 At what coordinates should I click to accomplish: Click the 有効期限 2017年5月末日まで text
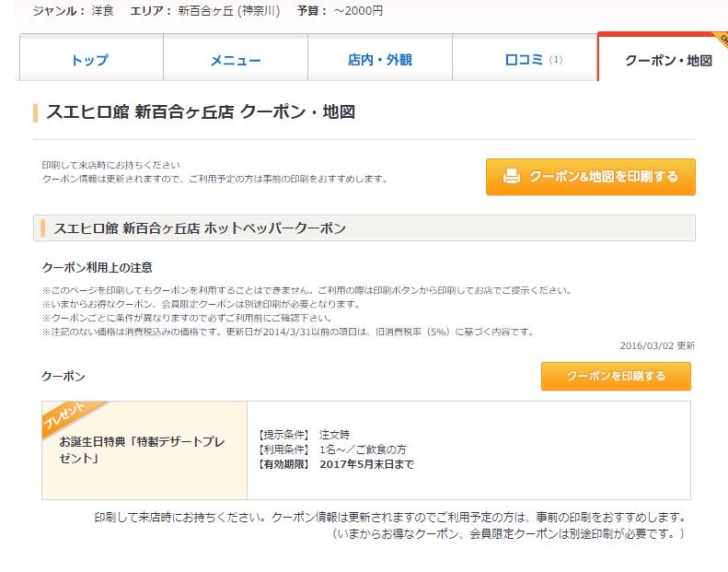[x=336, y=464]
